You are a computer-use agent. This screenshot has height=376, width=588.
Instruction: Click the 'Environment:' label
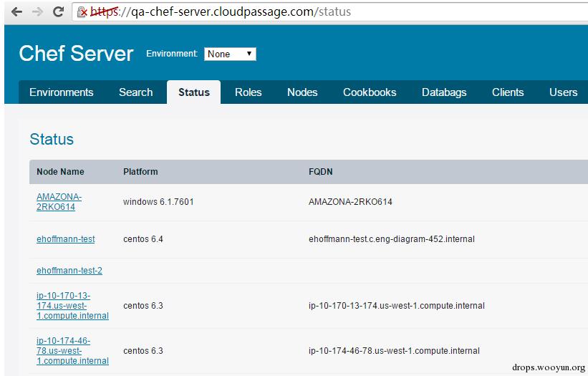coord(172,54)
